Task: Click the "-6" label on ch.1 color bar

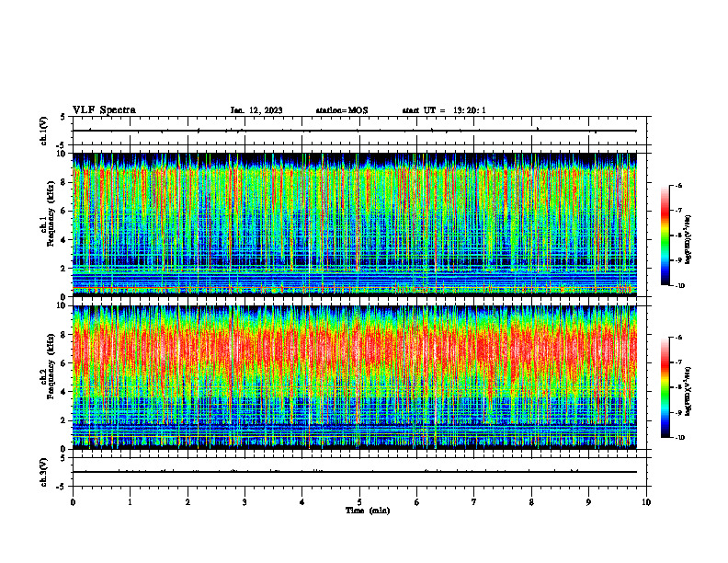Action: pos(678,185)
